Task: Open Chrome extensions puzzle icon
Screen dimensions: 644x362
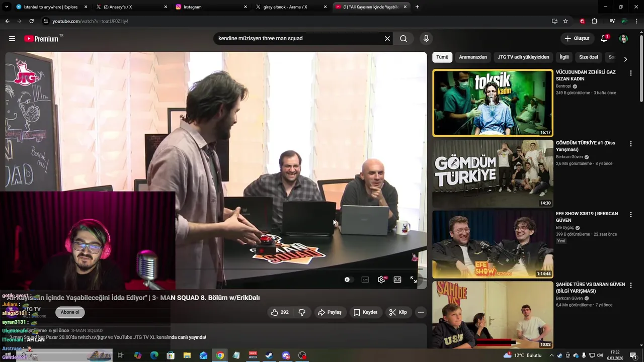Action: [x=594, y=21]
